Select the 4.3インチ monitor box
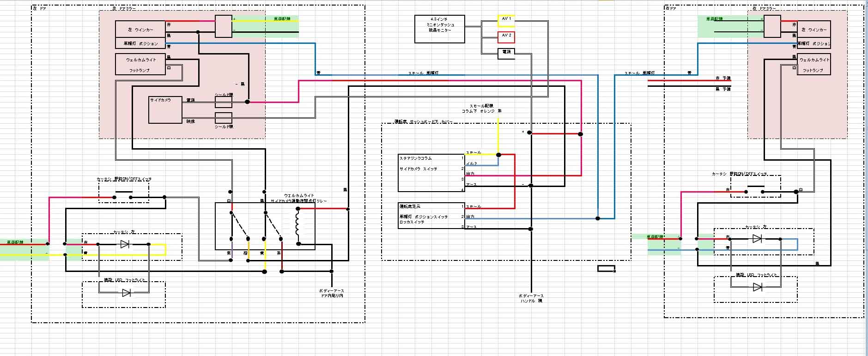Image resolution: width=868 pixels, height=356 pixels. [439, 29]
